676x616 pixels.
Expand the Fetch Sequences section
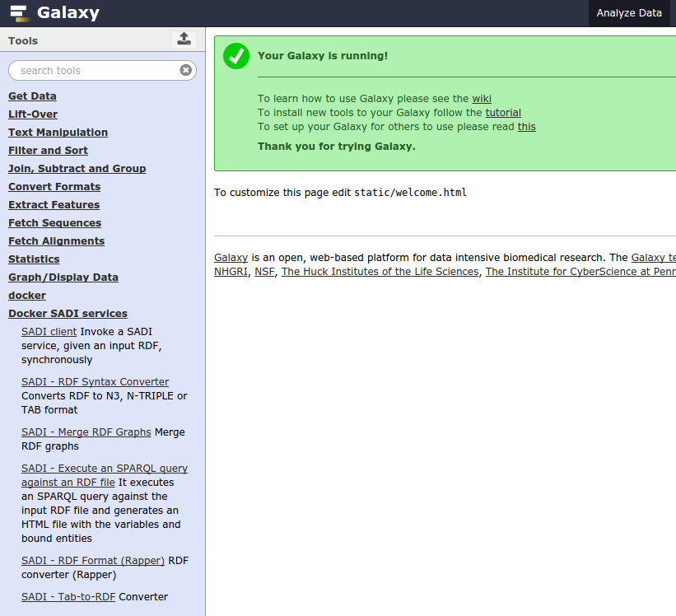pyautogui.click(x=54, y=223)
